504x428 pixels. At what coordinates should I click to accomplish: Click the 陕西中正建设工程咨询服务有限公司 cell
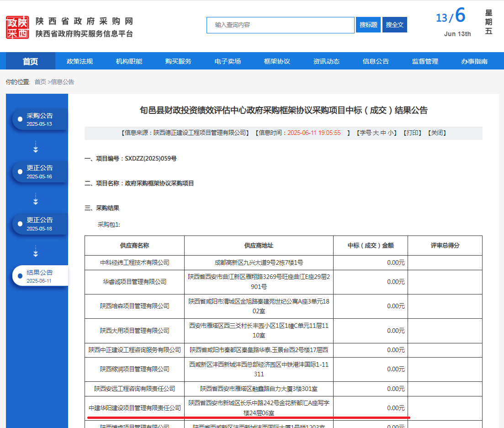pyautogui.click(x=135, y=350)
